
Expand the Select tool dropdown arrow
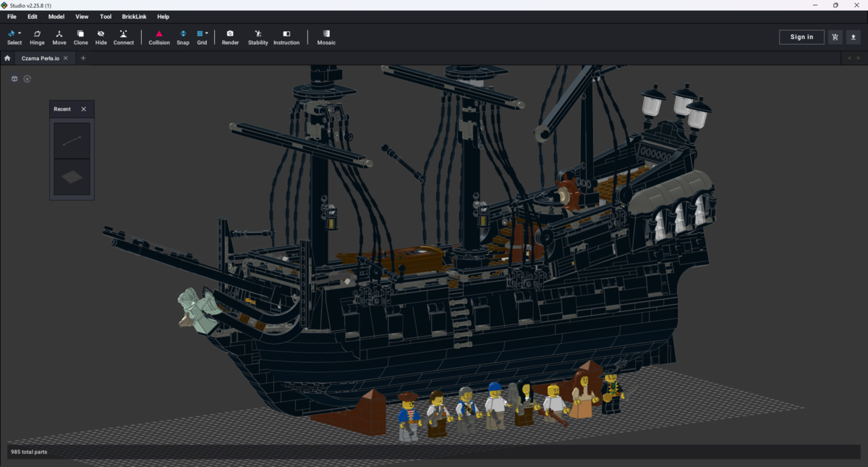pos(20,33)
